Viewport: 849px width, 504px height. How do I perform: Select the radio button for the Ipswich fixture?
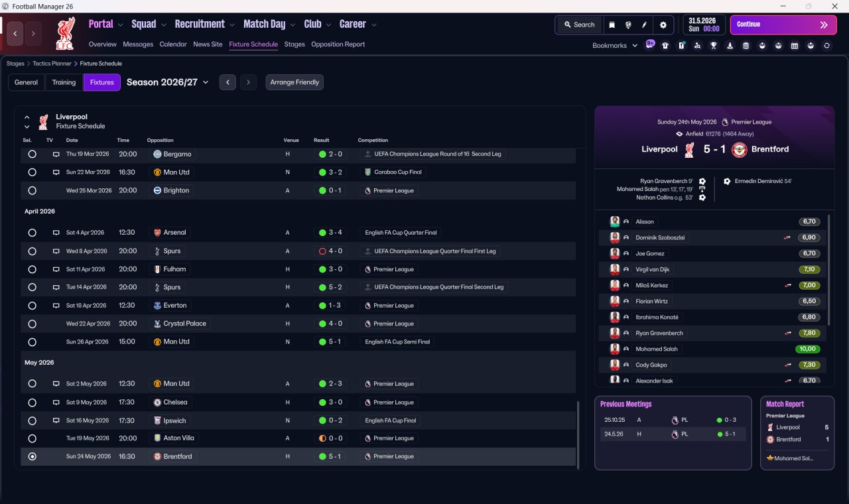click(32, 420)
